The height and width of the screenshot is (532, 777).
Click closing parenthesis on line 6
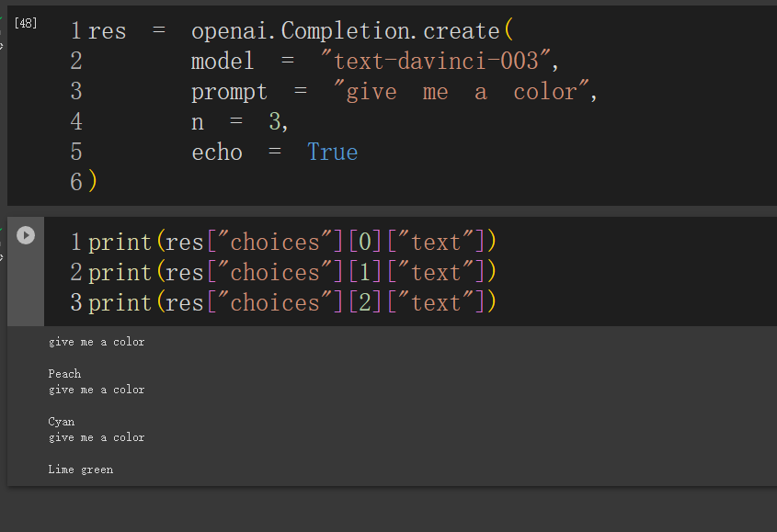point(92,183)
